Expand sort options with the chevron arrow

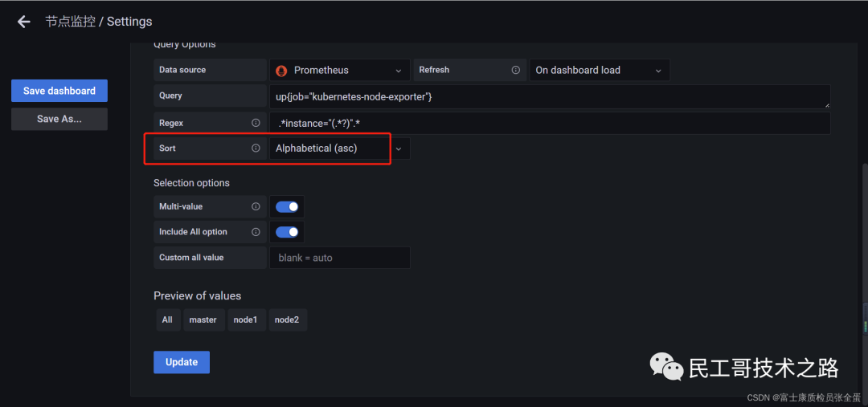point(399,149)
